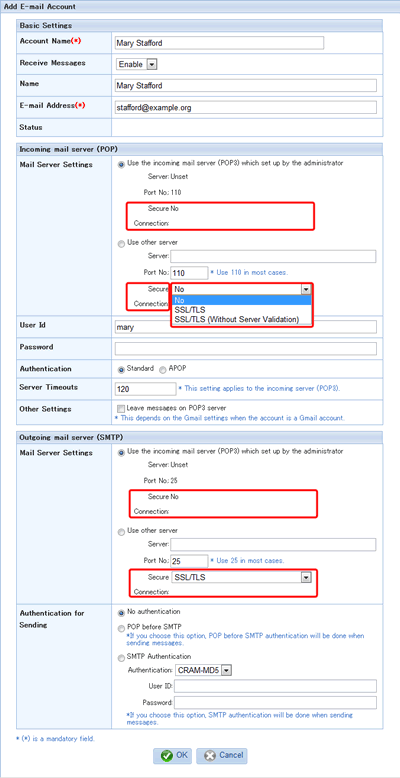400x778 pixels.
Task: Click the Gmail settings note under Other Settings
Action: (x=229, y=418)
